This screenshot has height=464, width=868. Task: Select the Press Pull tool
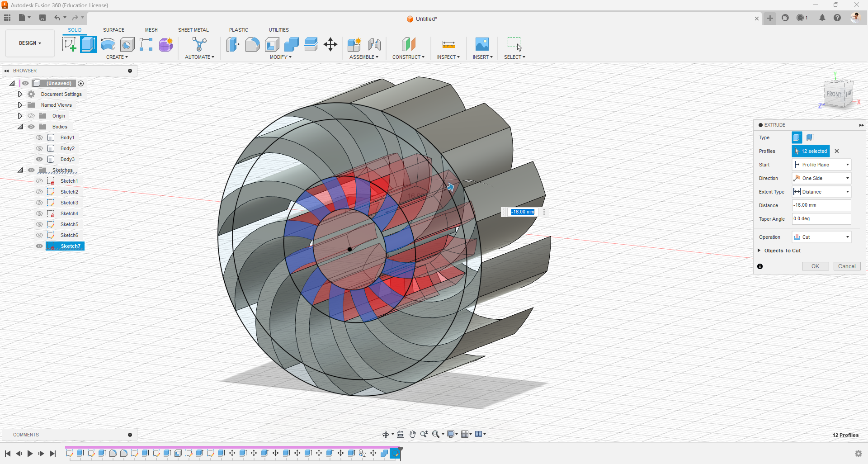point(233,44)
